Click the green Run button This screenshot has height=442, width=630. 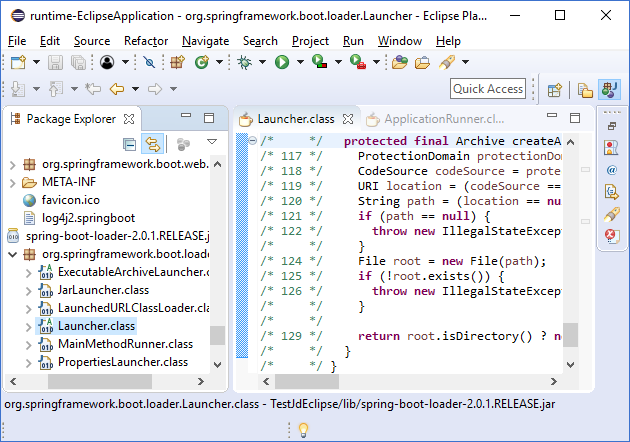pos(282,62)
